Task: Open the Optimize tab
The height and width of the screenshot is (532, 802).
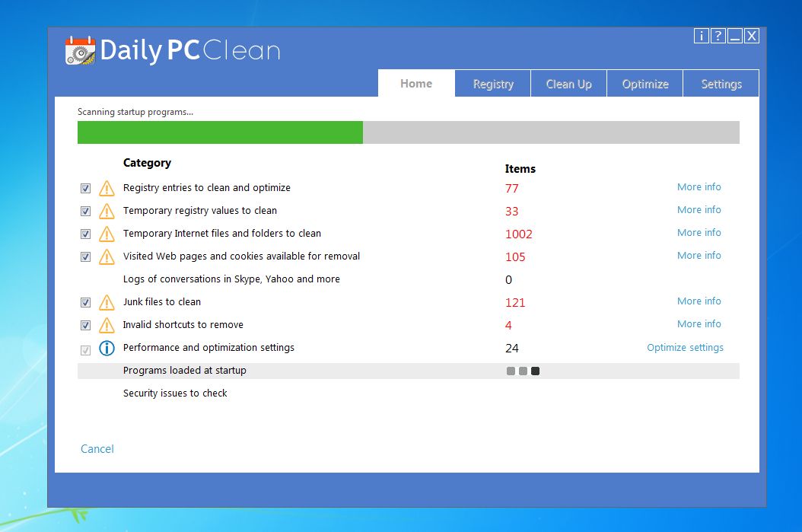Action: [x=645, y=84]
